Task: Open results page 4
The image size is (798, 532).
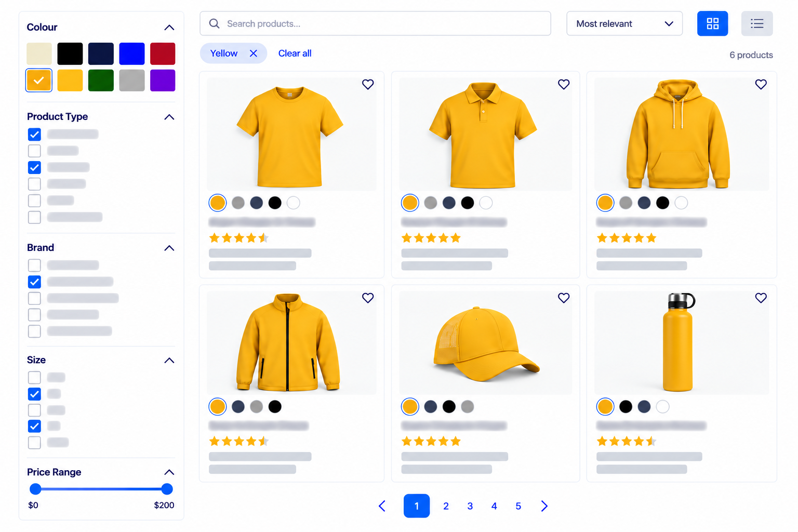Action: click(494, 506)
